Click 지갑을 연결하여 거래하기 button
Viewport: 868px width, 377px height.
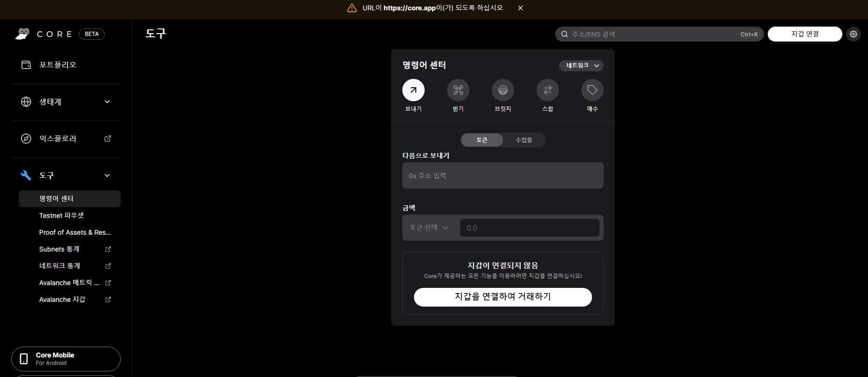[x=503, y=297]
